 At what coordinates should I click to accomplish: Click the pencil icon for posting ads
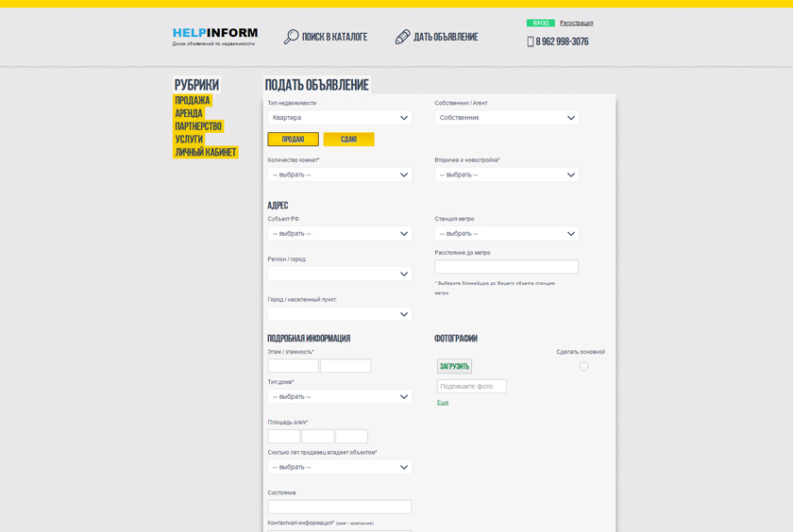(x=402, y=37)
